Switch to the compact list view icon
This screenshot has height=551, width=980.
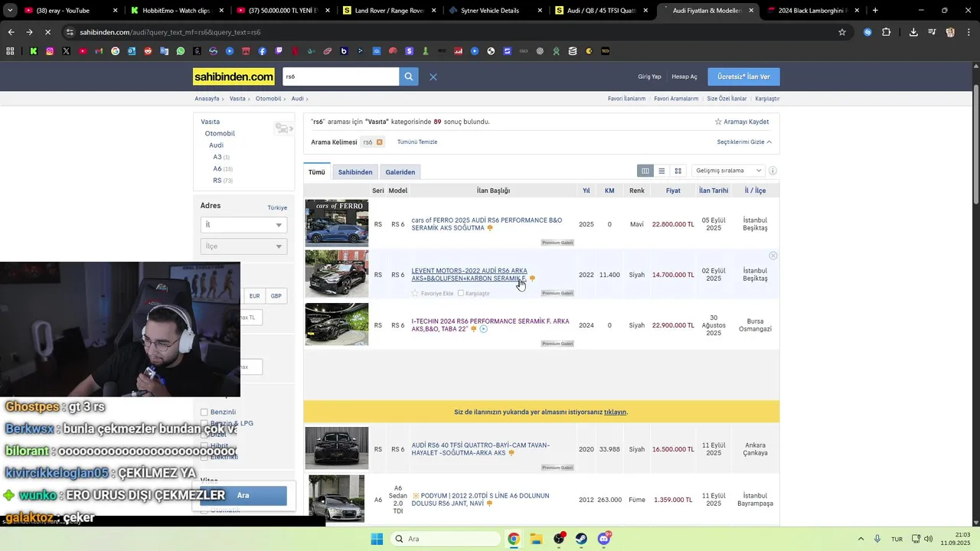(661, 171)
